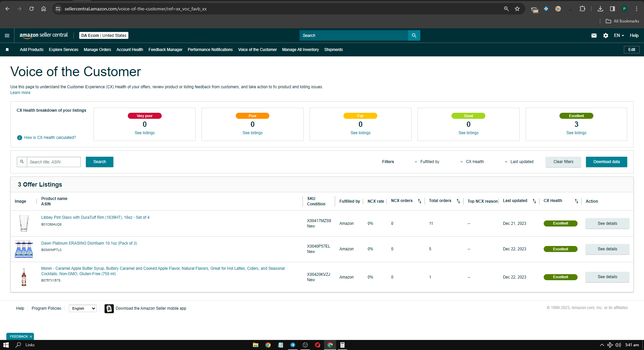View site information icon in address bar
The width and height of the screenshot is (644, 350).
point(58,9)
